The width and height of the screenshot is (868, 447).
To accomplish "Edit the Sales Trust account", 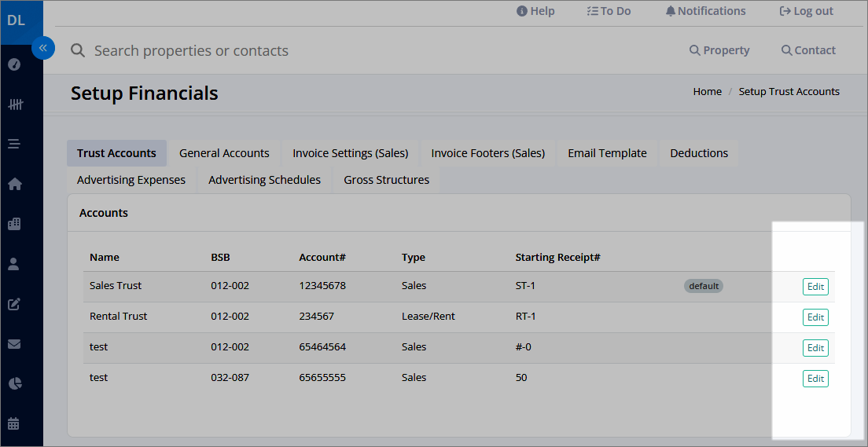I will (x=815, y=287).
